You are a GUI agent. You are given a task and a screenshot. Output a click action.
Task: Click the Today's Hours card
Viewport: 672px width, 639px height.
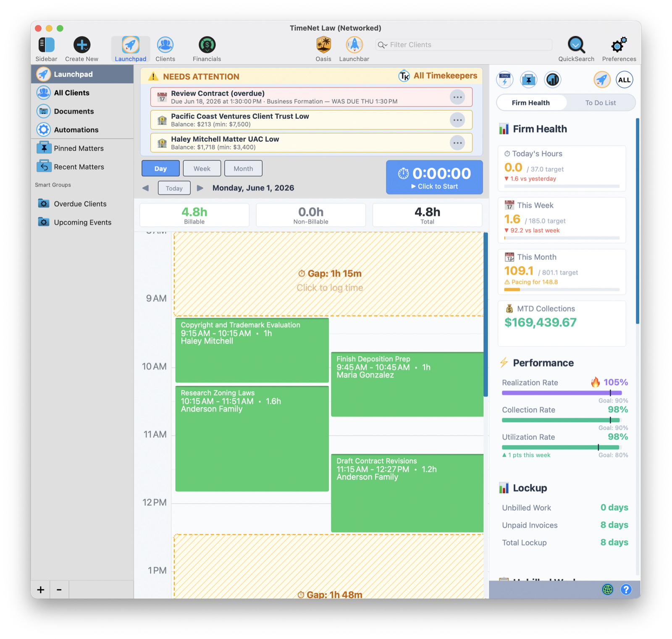[562, 168]
